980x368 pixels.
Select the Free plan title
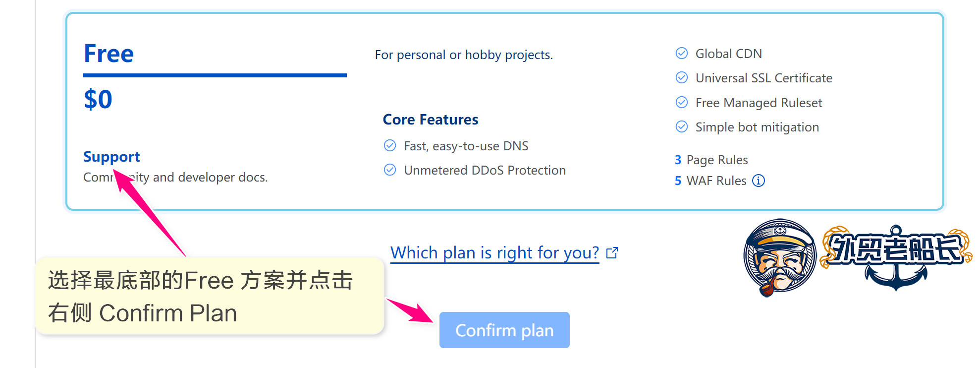coord(109,54)
